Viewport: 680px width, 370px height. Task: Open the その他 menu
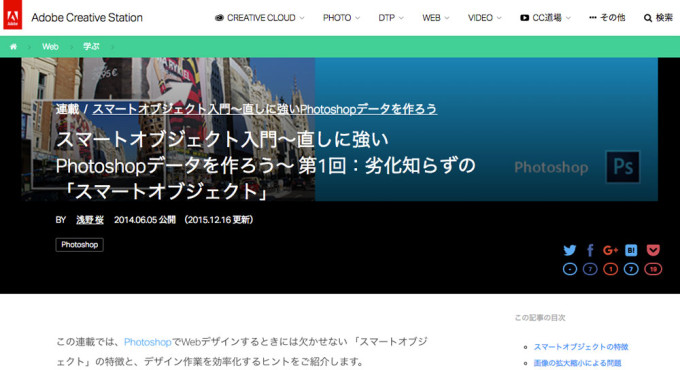tap(607, 18)
